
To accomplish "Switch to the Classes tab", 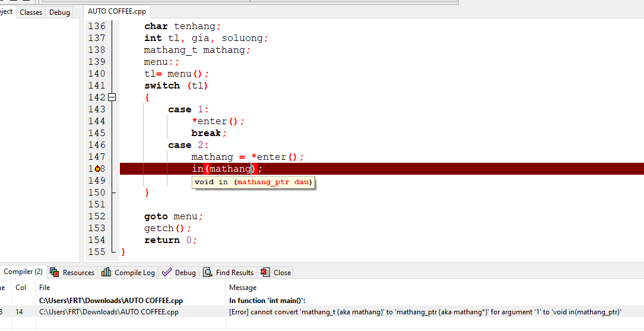I will click(31, 12).
